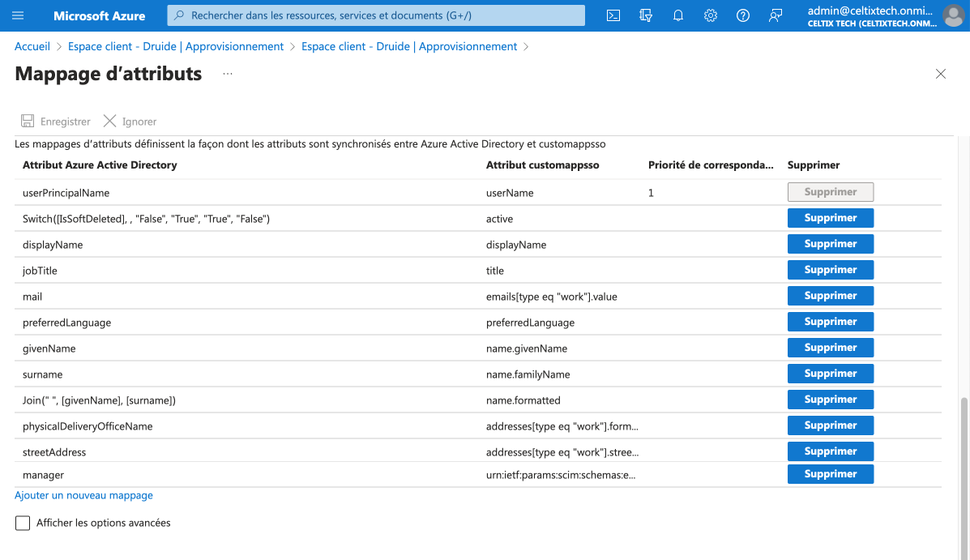Screen dimensions: 970x560
Task: Click the userName target attribute
Action: point(510,193)
